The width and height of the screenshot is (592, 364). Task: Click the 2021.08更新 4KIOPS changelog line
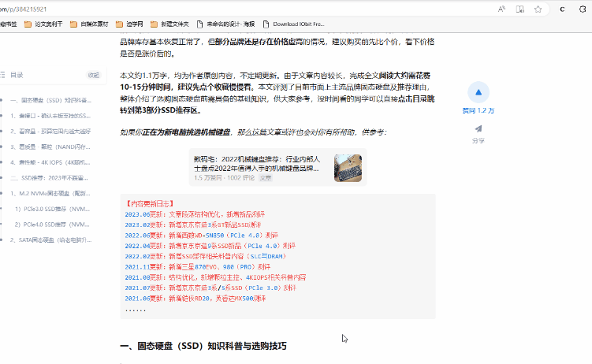(215, 277)
